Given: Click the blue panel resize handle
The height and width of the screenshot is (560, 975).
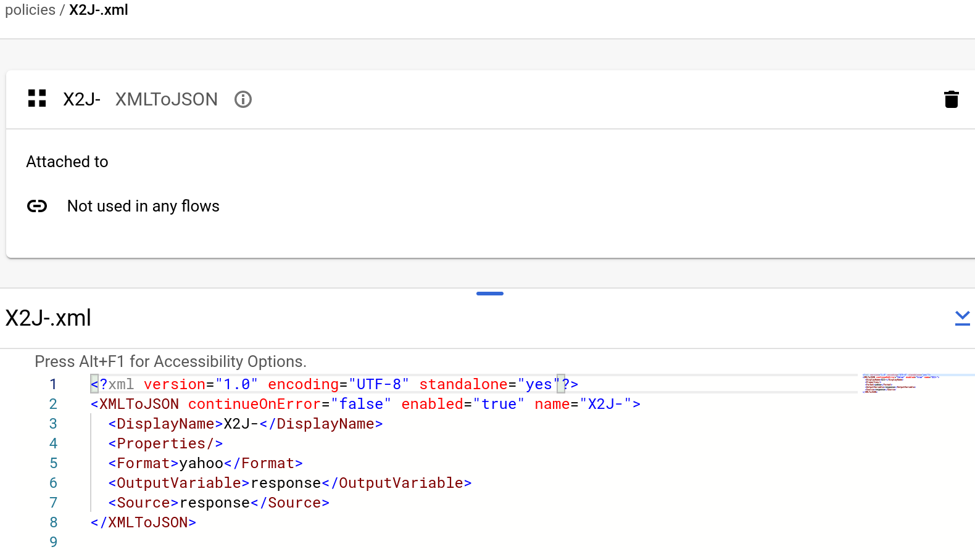Looking at the screenshot, I should (x=489, y=294).
